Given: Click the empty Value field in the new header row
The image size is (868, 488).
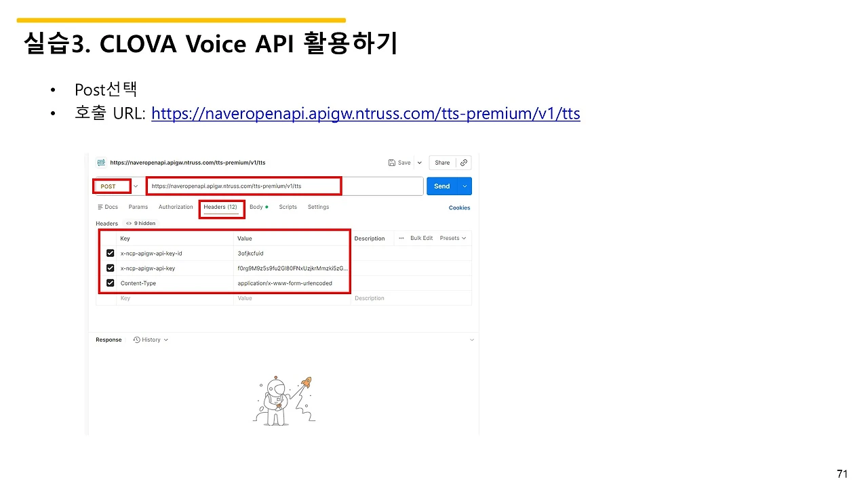Looking at the screenshot, I should click(292, 298).
